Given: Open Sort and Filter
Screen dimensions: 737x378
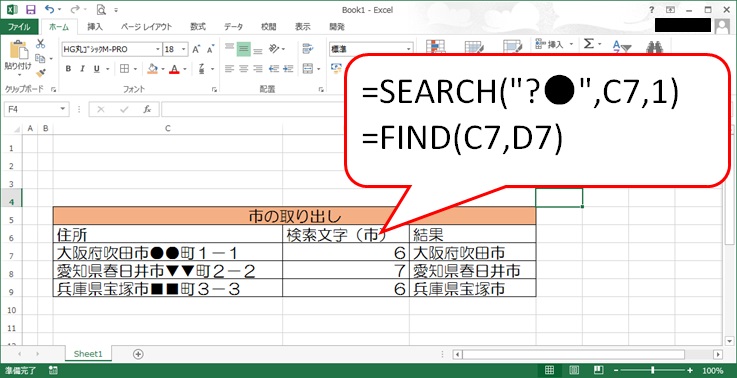Looking at the screenshot, I should 622,47.
